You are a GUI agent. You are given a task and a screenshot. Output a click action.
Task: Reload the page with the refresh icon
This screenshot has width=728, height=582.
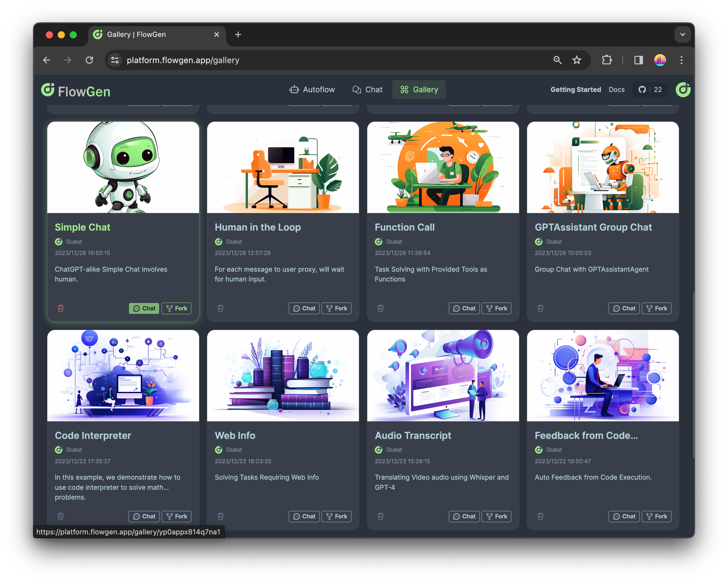(90, 60)
